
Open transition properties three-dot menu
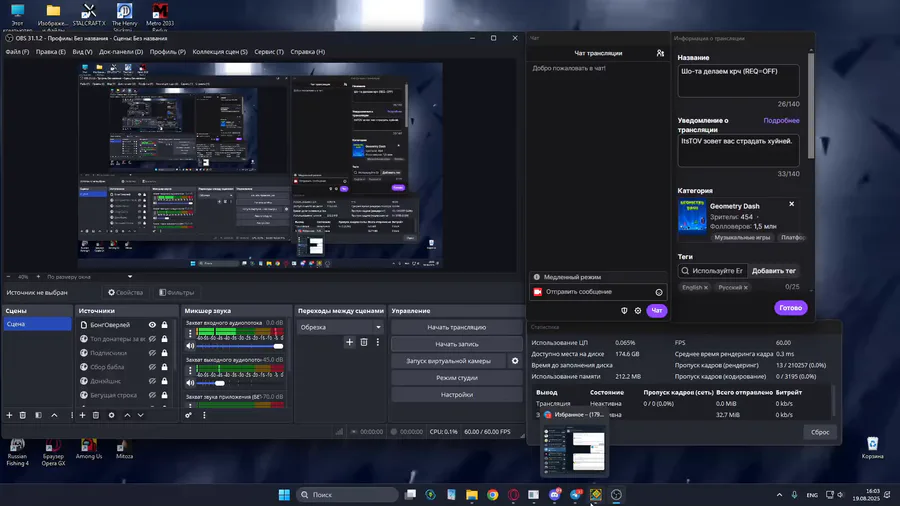(x=378, y=342)
